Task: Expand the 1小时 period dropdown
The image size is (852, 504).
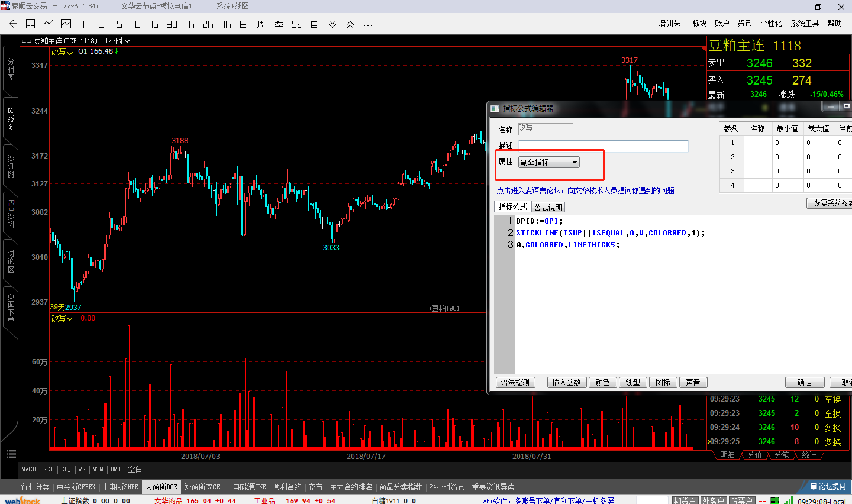Action: pyautogui.click(x=118, y=41)
